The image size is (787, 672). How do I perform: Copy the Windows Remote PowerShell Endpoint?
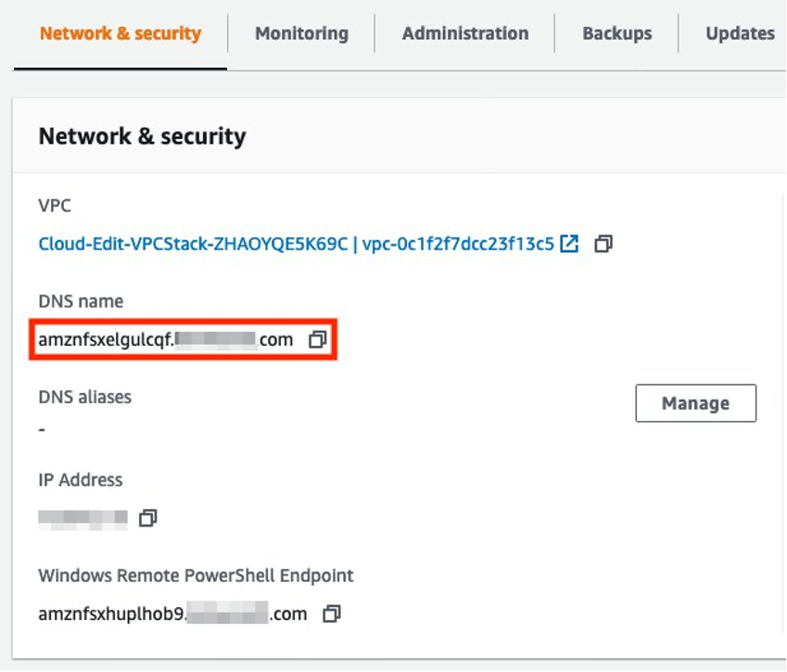pos(334,614)
